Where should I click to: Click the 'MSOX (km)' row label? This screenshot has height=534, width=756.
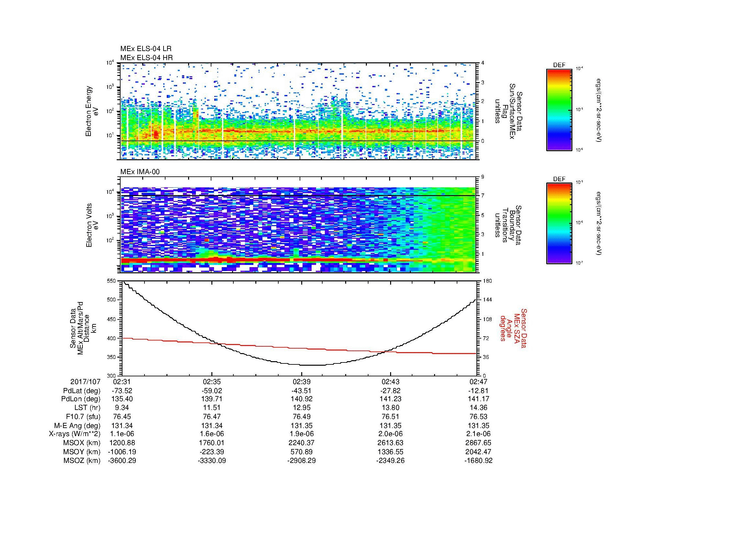point(82,443)
